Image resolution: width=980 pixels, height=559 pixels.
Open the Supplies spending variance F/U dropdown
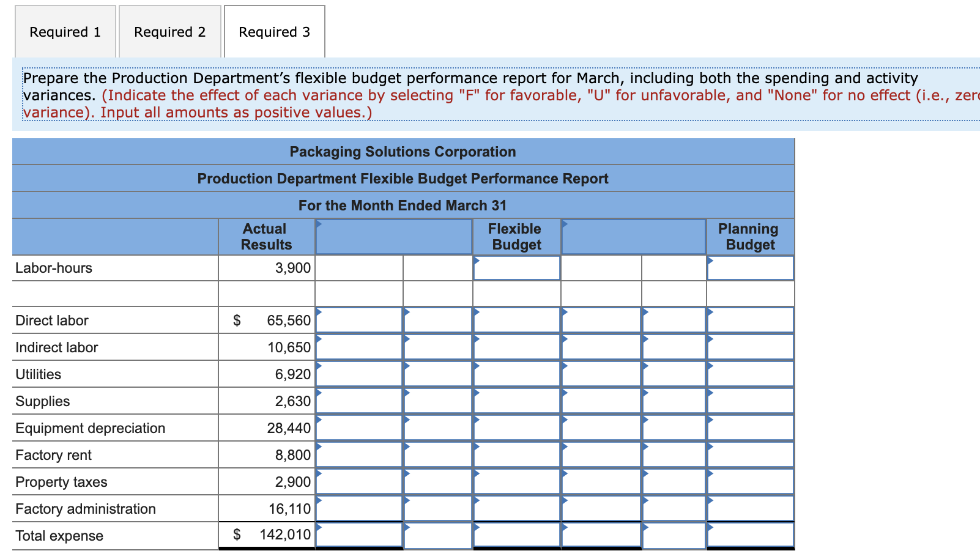pyautogui.click(x=438, y=401)
